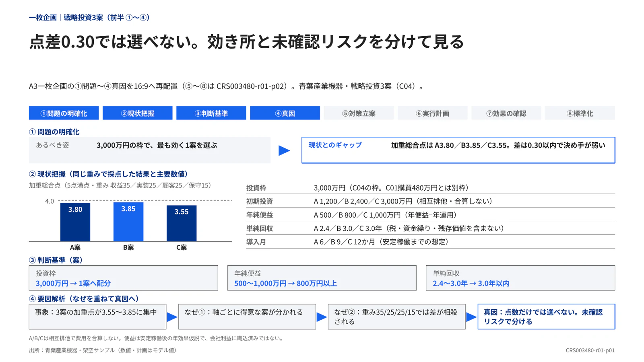This screenshot has width=644, height=362.
Task: Click the section heading ③ 判断基準（案）
Action: coord(56,260)
